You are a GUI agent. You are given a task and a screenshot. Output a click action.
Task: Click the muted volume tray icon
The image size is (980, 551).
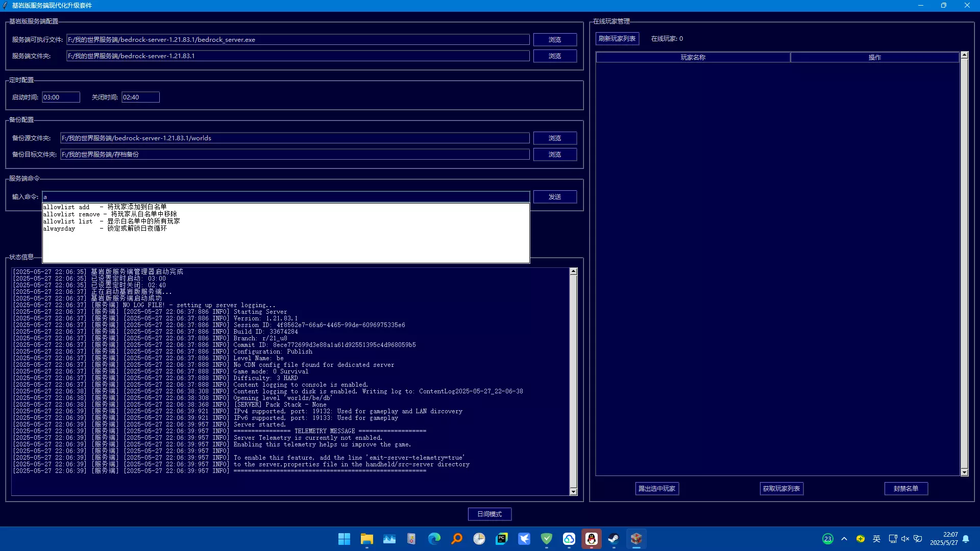pos(905,539)
